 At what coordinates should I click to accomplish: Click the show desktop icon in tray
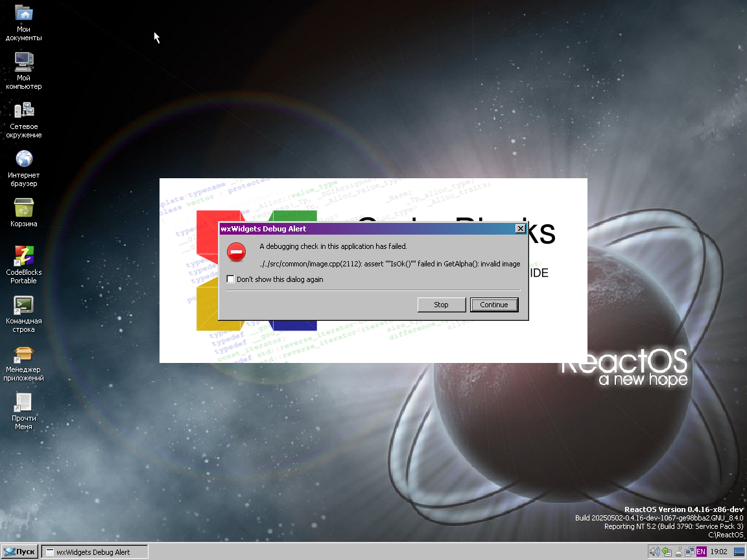click(x=739, y=552)
